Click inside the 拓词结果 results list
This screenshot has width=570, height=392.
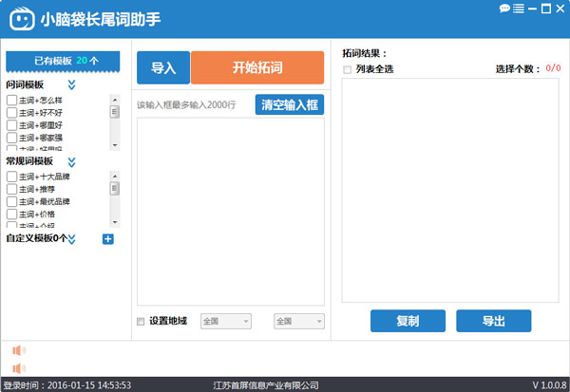[450, 191]
